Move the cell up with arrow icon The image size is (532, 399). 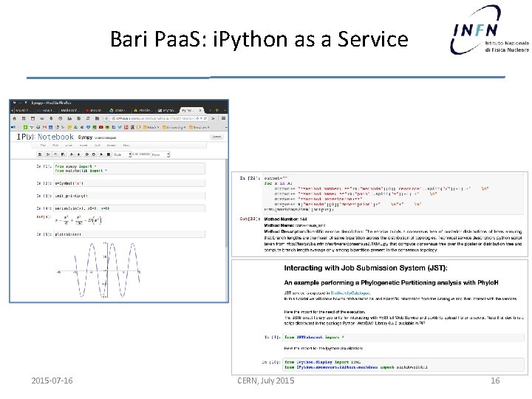tap(71, 154)
